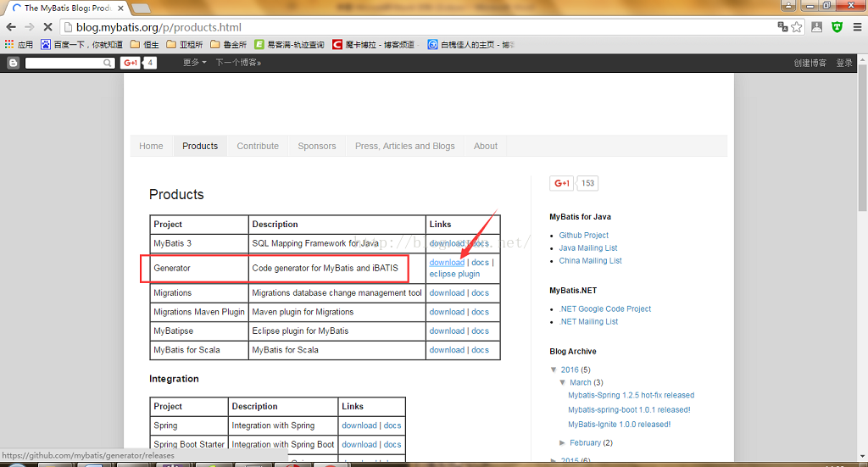868x467 pixels.
Task: Click the gray extension icon beside the star
Action: point(816,27)
